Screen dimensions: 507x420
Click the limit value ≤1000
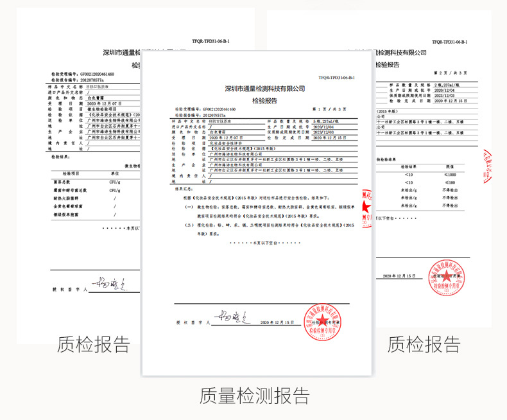tap(450, 175)
